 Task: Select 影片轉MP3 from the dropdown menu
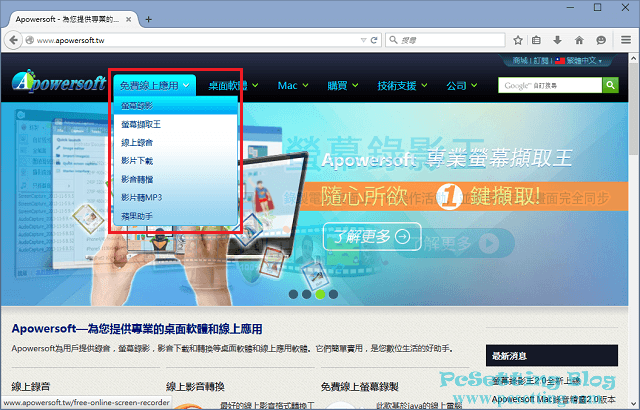pos(176,197)
